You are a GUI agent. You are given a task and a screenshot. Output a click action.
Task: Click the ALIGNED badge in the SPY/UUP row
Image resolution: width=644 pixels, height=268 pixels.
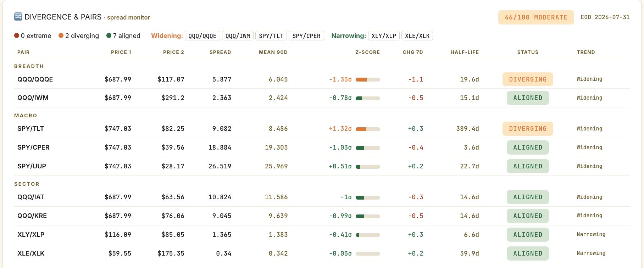(x=528, y=166)
